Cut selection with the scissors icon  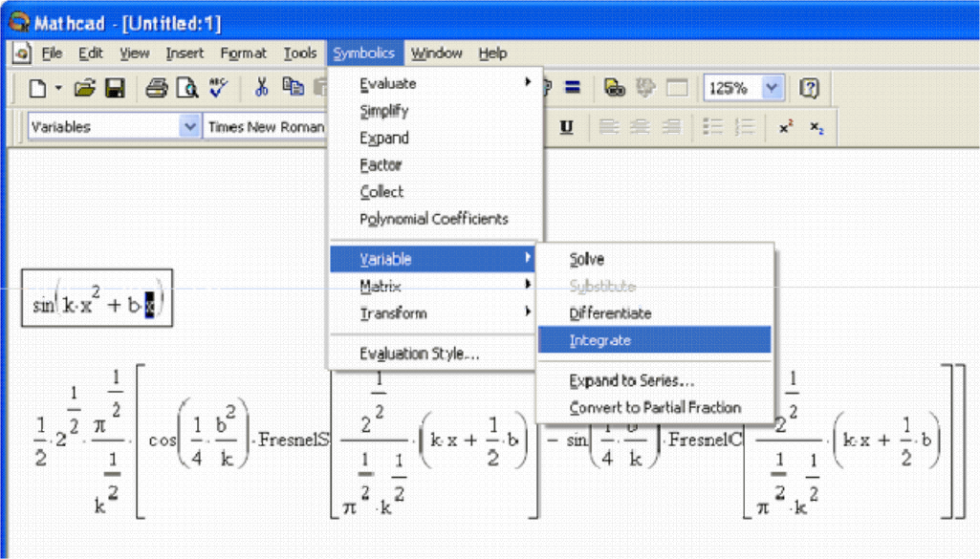point(261,88)
